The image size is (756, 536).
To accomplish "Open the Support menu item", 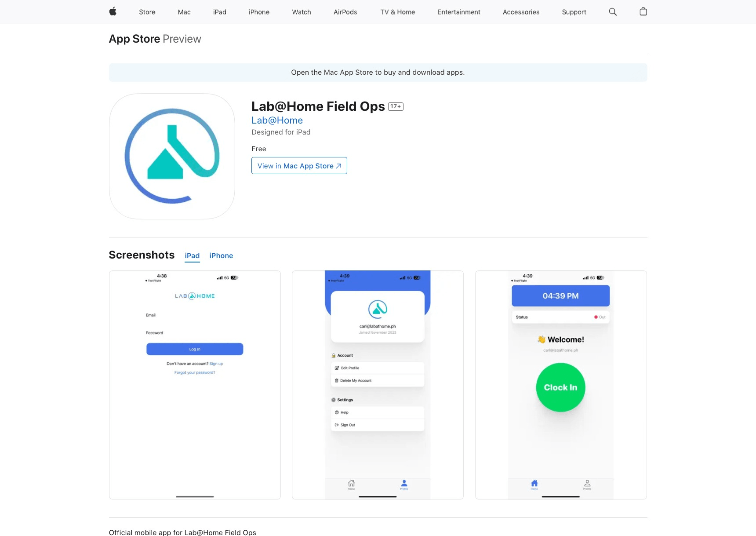I will [574, 12].
